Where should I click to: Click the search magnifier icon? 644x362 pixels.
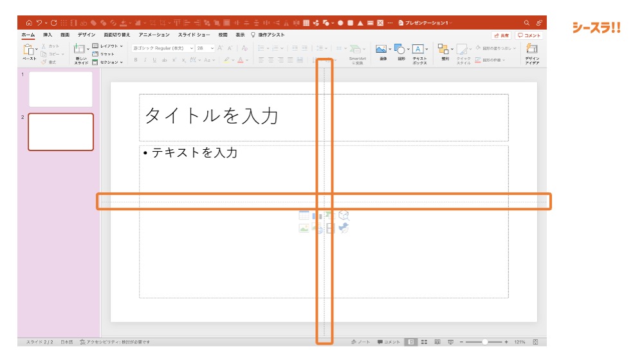tap(527, 23)
